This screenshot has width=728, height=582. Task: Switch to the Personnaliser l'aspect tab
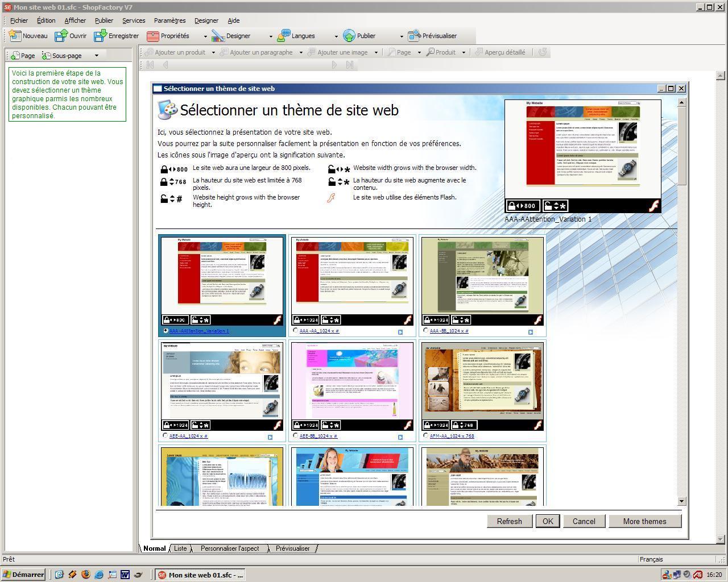230,548
